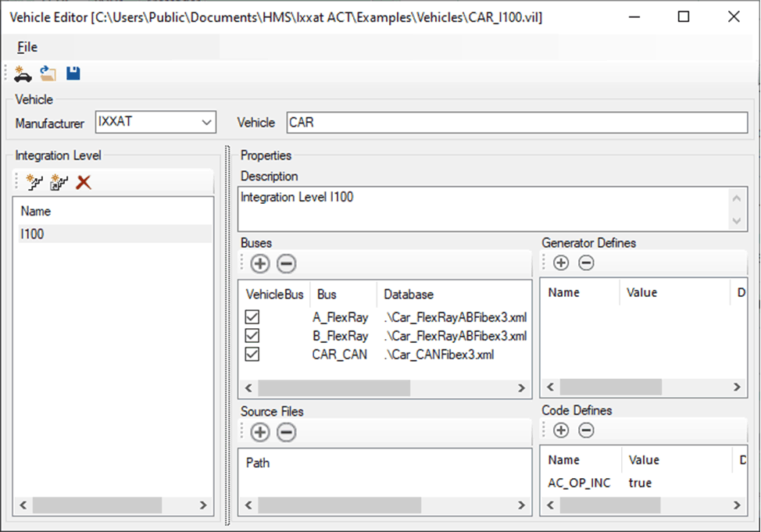This screenshot has width=761, height=532.
Task: Open the Manufacturer dropdown
Action: (207, 123)
